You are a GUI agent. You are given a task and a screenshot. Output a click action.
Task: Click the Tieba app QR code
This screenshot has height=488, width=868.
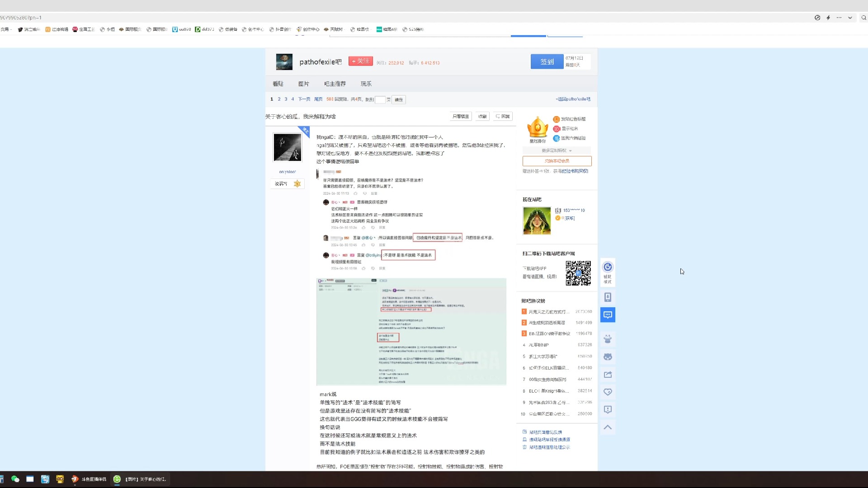(578, 273)
